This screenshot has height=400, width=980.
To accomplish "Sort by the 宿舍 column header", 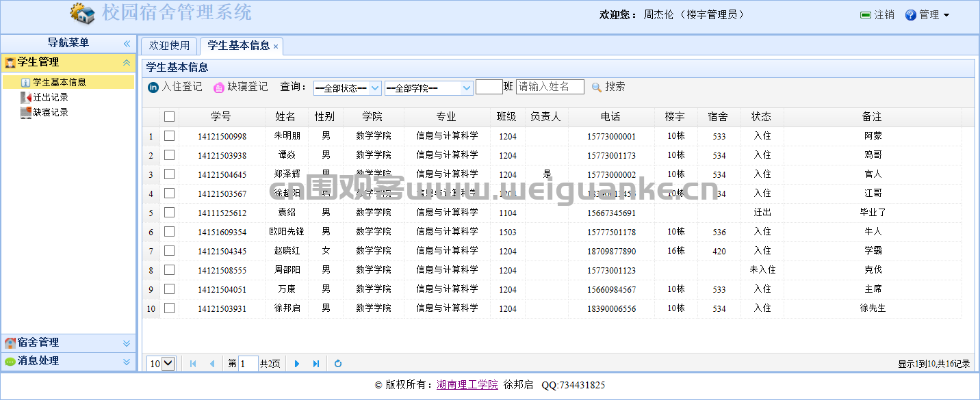I will (x=719, y=117).
